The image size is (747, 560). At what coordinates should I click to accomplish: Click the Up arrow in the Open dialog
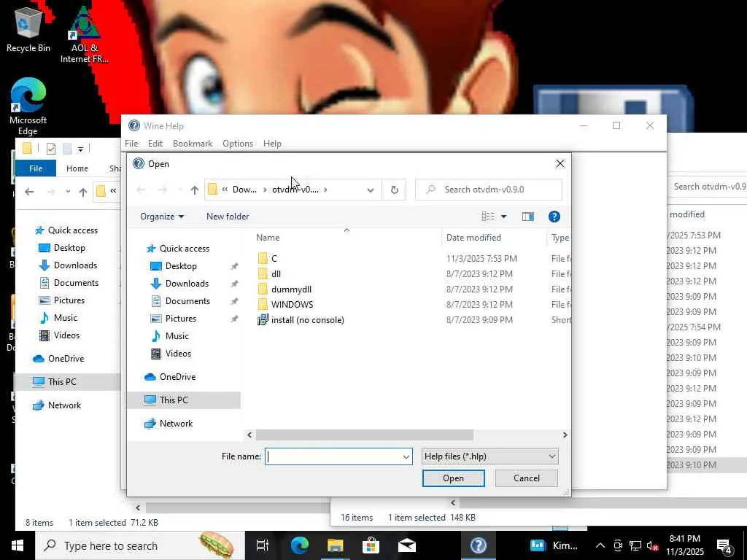pos(194,190)
